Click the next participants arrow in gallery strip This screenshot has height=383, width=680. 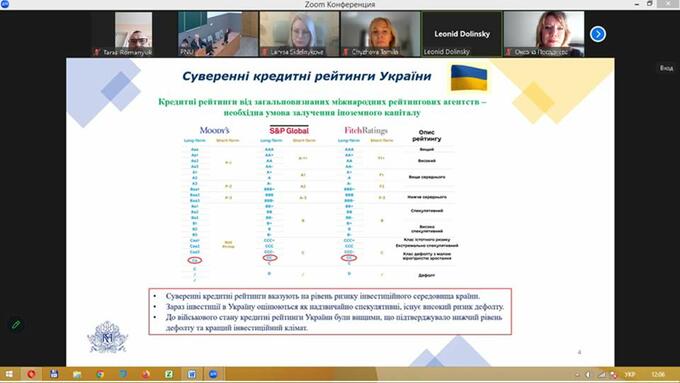[598, 34]
